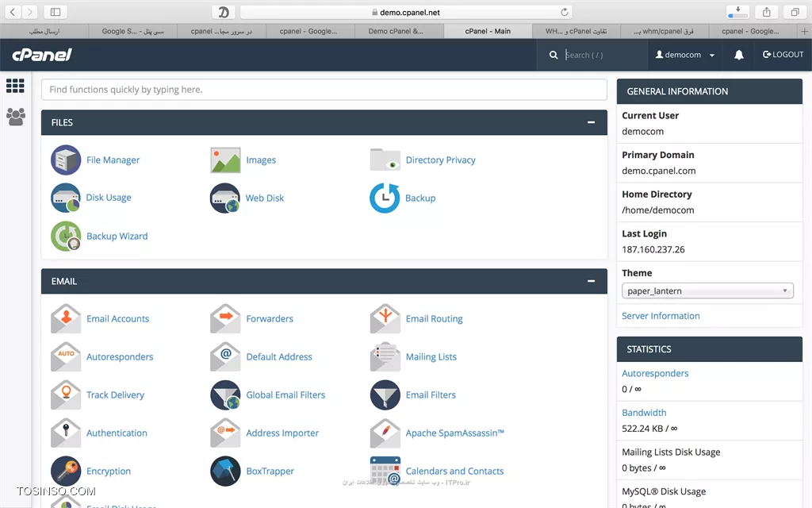Click the Apache SpamAssassin link text
The width and height of the screenshot is (812, 508).
(454, 433)
